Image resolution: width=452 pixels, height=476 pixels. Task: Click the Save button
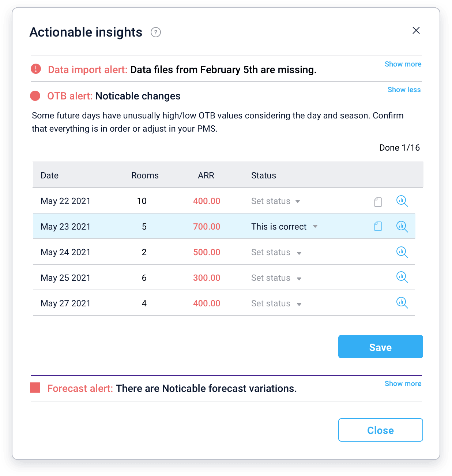coord(380,347)
